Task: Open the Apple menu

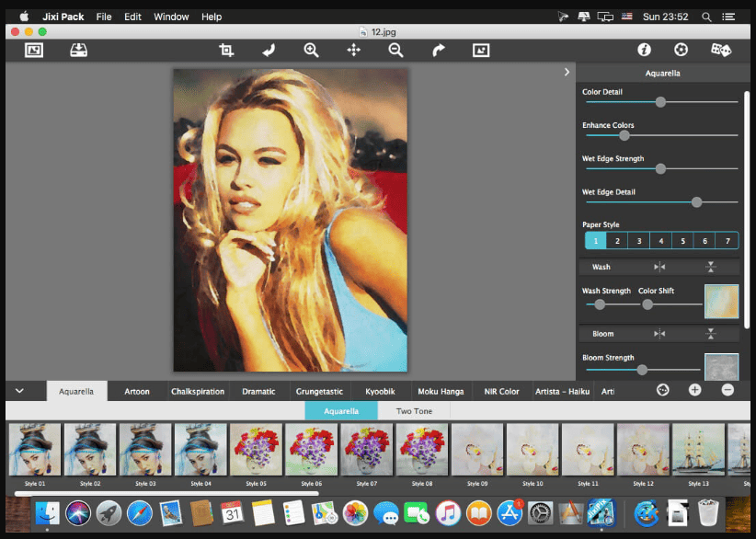Action: click(24, 17)
